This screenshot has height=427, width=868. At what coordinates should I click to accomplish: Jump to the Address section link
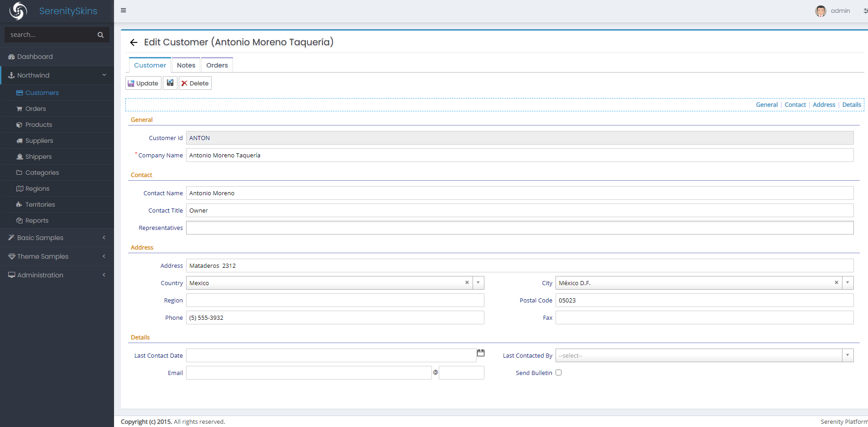click(x=824, y=105)
